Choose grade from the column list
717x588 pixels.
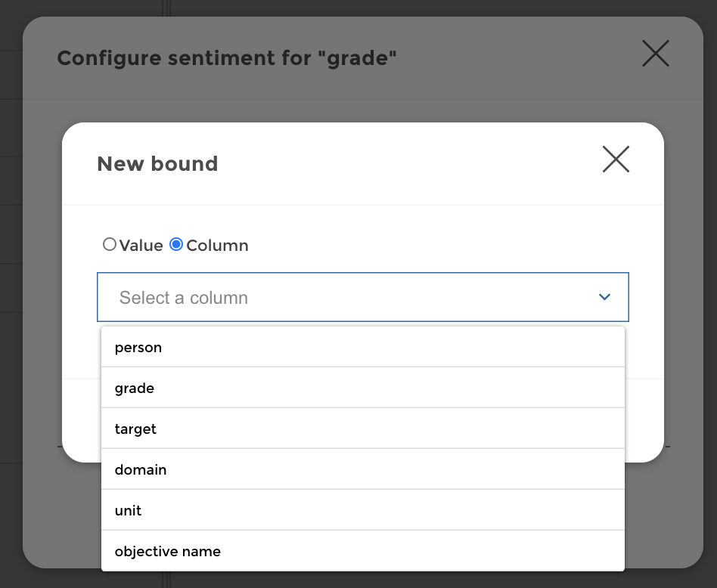click(135, 388)
